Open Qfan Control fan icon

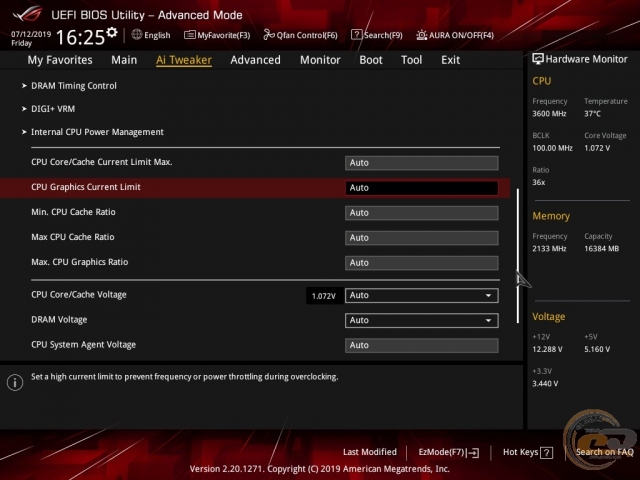[269, 35]
